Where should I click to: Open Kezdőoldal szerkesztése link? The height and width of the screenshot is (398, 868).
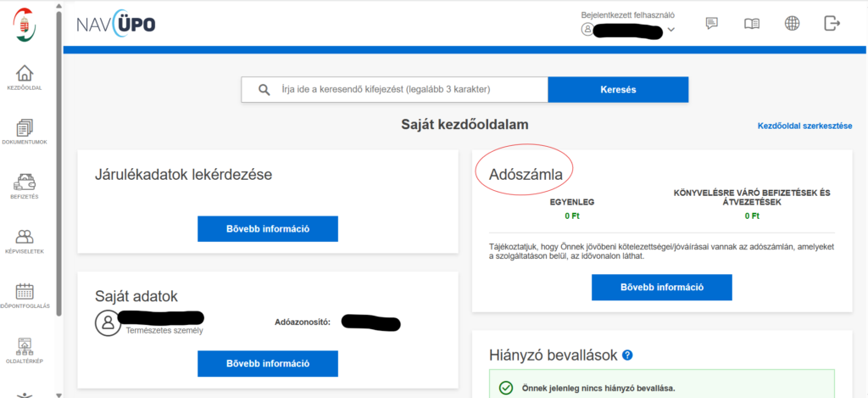[805, 126]
